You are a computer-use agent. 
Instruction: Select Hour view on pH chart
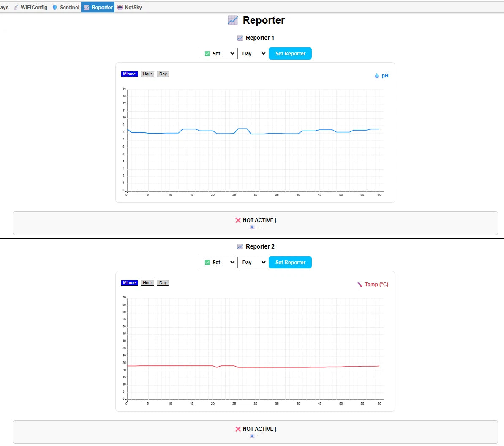point(147,74)
